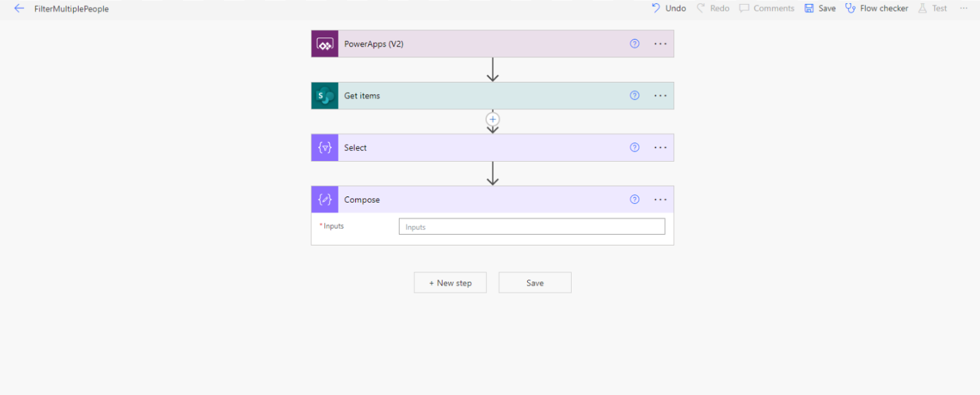Click the Compose action icon
Screen dimensions: 980x395
(325, 200)
